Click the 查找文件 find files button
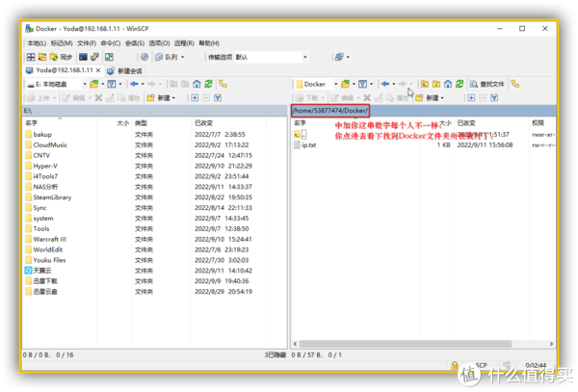Viewport: 578px width, 392px height. click(x=487, y=84)
